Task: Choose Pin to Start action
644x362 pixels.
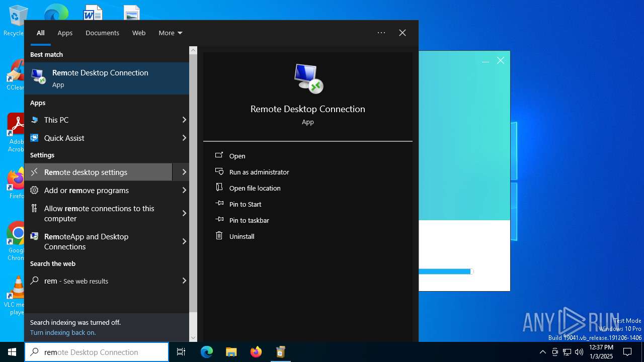Action: tap(245, 204)
